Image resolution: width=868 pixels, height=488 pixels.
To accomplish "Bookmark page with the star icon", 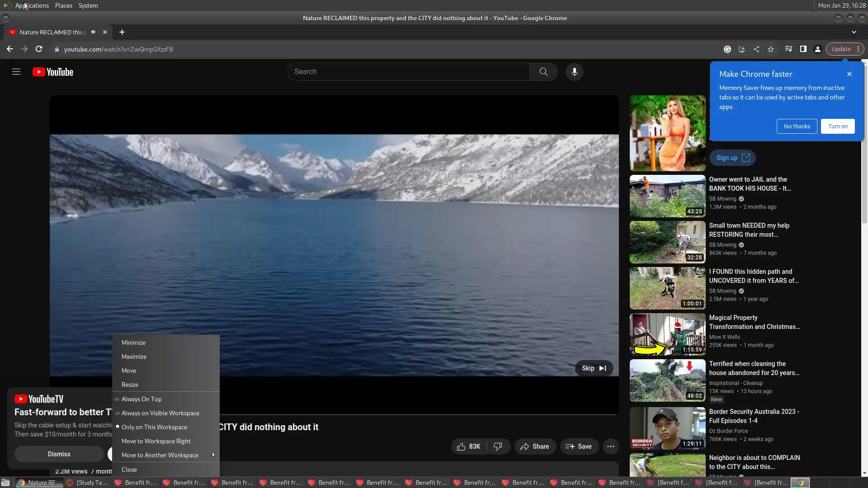I will point(771,49).
